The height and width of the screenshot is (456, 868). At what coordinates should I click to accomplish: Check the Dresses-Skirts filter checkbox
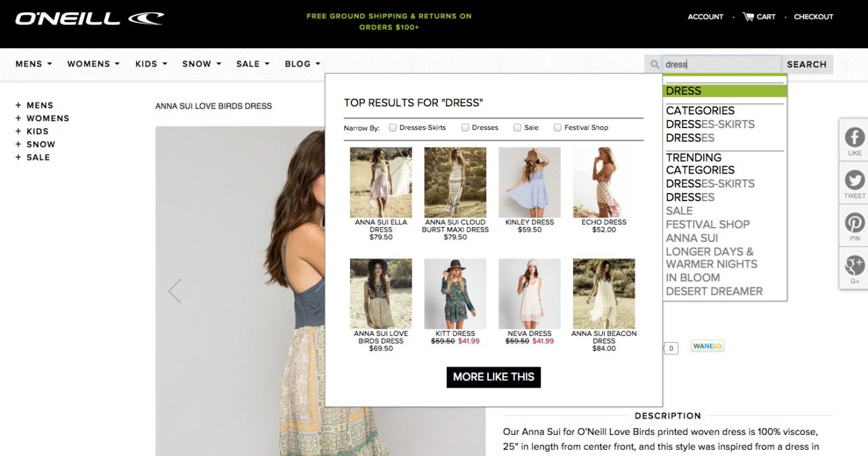(x=393, y=127)
